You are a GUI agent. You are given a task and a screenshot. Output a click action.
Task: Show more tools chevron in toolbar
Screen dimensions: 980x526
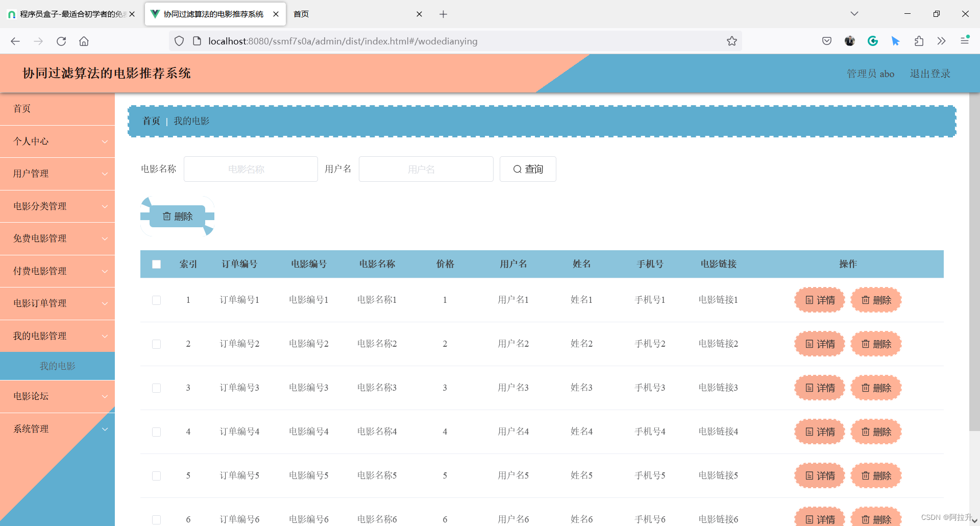[x=942, y=41]
